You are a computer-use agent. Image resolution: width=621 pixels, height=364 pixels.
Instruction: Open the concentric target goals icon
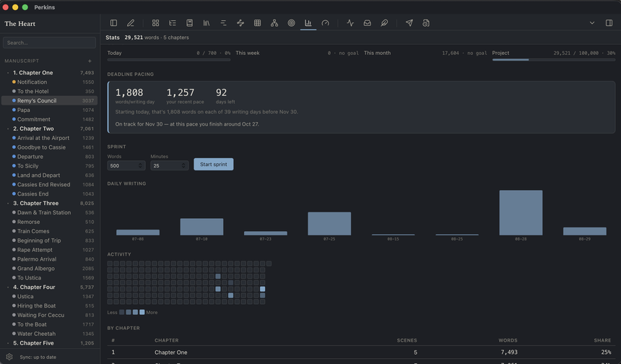pyautogui.click(x=292, y=23)
